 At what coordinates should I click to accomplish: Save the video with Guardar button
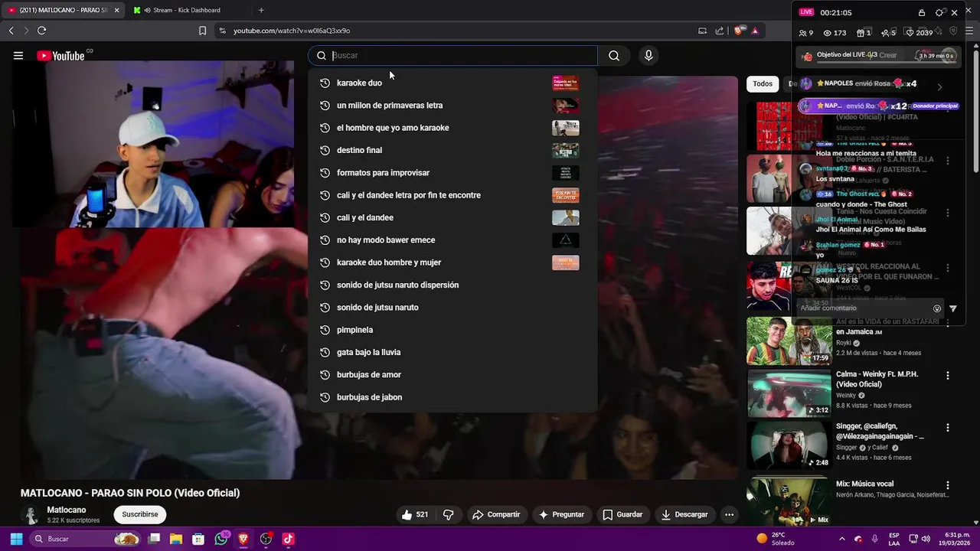point(622,514)
